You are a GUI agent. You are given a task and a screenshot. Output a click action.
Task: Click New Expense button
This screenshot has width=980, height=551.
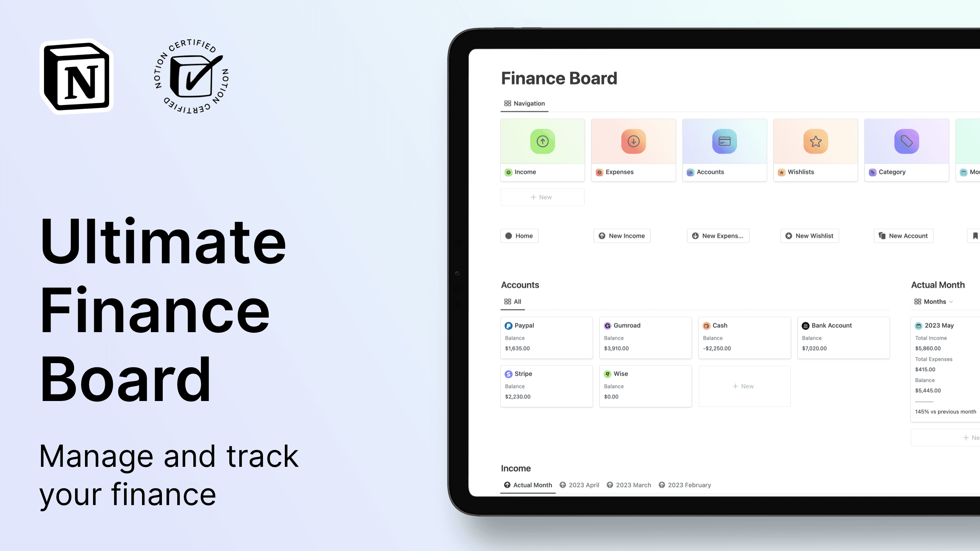point(718,235)
